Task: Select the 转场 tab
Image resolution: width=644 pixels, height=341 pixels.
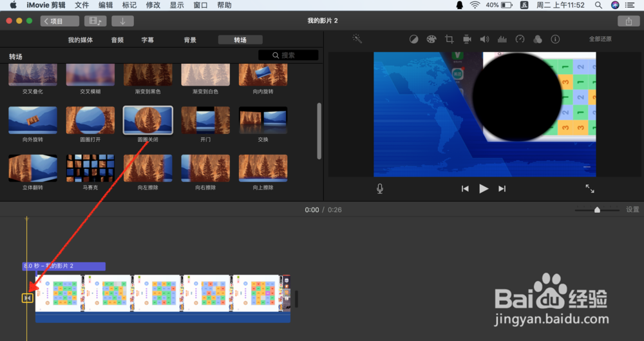Action: click(x=240, y=40)
